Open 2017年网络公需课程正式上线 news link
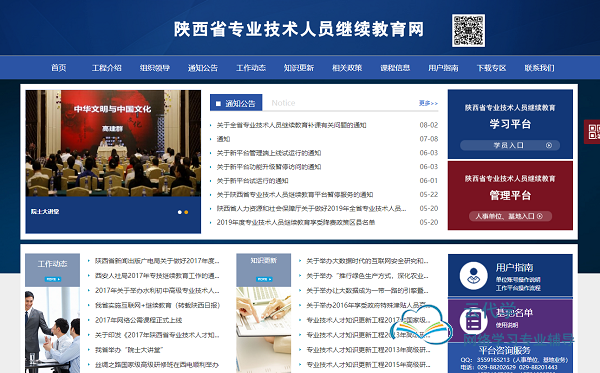Viewport: 600px width, 373px height. tap(139, 320)
